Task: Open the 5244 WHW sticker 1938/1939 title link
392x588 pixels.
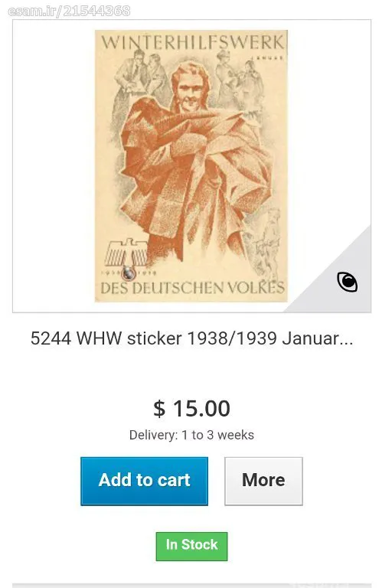Action: [x=191, y=338]
